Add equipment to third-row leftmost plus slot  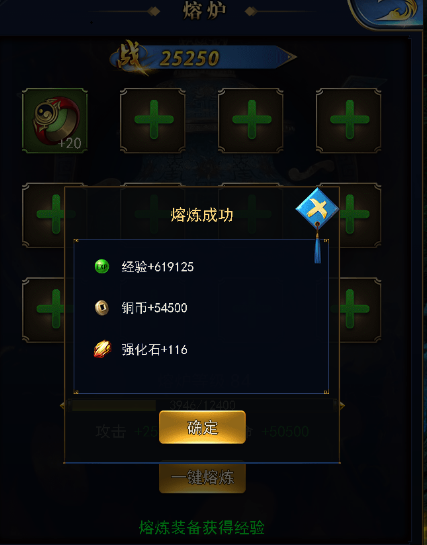click(43, 309)
